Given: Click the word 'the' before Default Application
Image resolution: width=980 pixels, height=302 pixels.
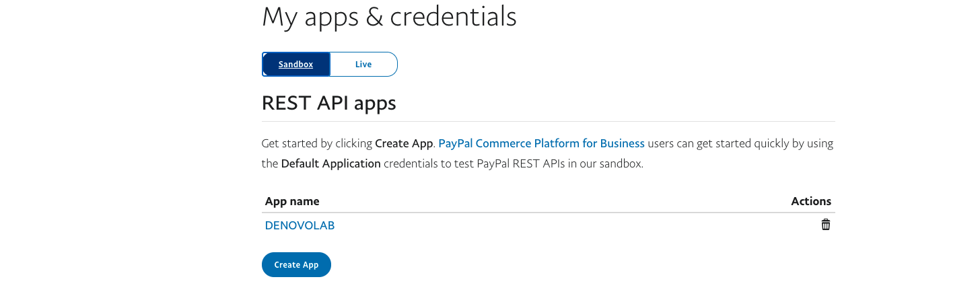Looking at the screenshot, I should point(269,163).
